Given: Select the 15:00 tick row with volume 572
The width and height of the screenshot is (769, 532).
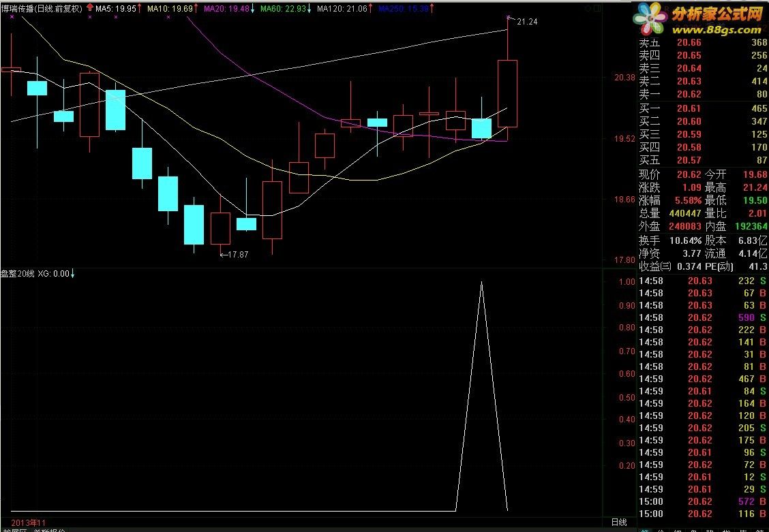Looking at the screenshot, I should 703,501.
